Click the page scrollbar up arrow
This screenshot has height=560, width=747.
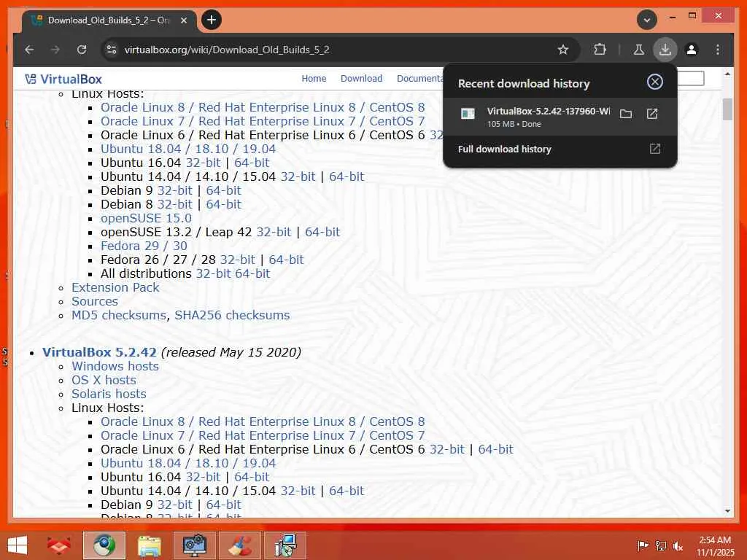(x=727, y=74)
